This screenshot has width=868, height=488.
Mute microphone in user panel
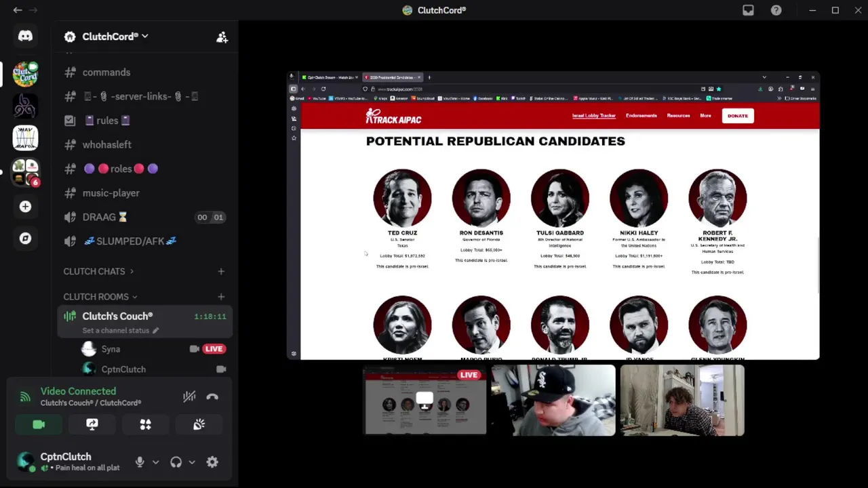click(x=140, y=462)
